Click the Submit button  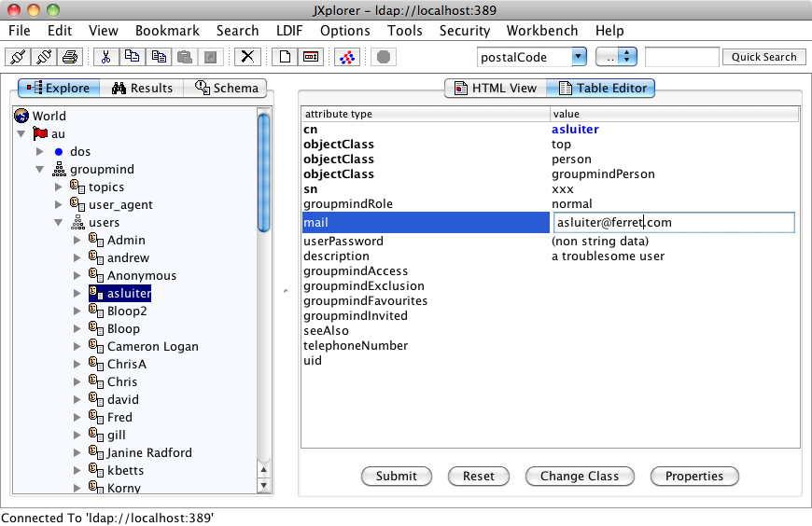point(396,476)
